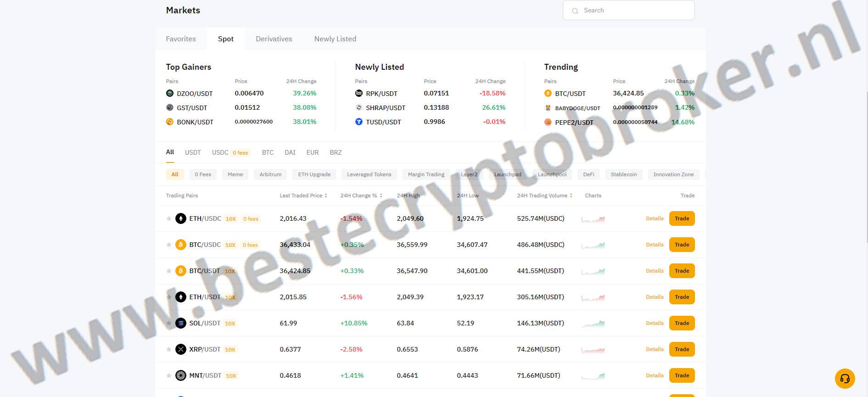Star the MNT/USDT pair as favorite
The width and height of the screenshot is (868, 397).
pos(169,376)
